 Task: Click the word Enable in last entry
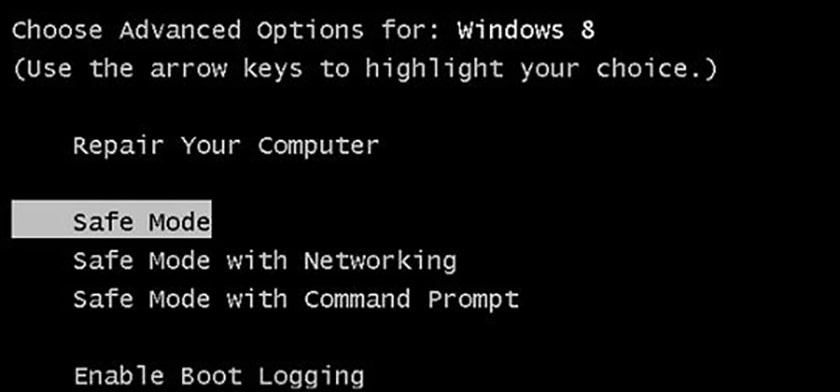pos(118,376)
